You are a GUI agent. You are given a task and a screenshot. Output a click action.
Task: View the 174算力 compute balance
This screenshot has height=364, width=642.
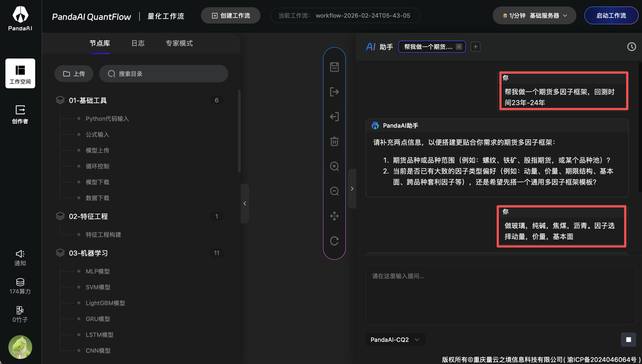pos(20,286)
